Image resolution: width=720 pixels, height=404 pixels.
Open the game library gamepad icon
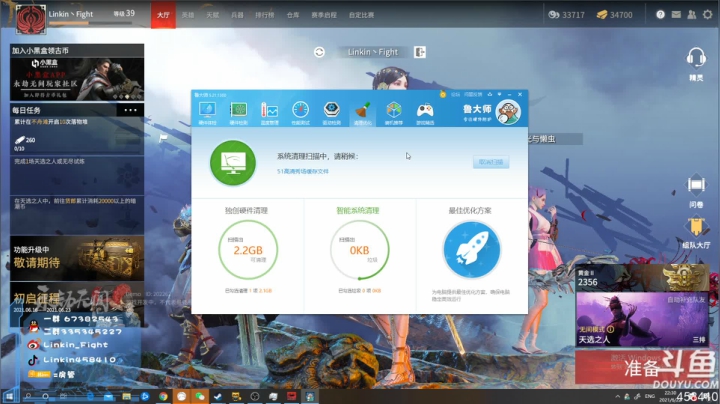(425, 113)
